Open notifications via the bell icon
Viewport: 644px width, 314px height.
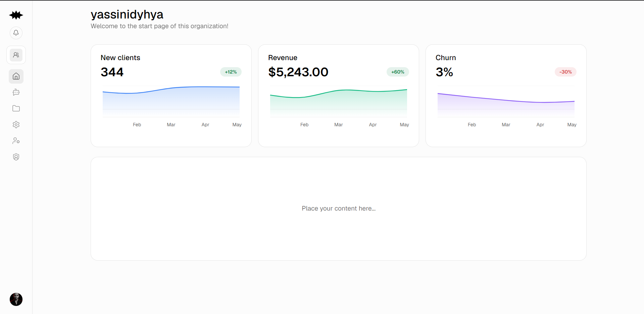(x=16, y=33)
